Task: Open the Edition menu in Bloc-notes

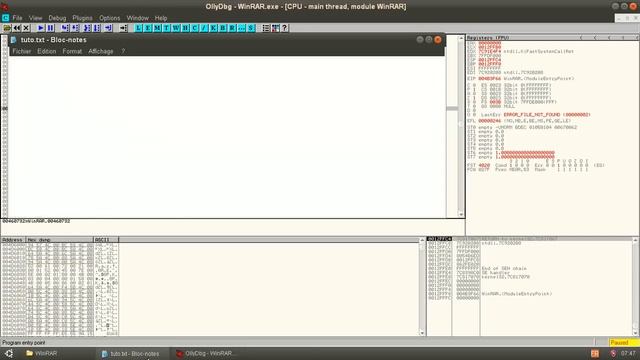Action: pos(47,51)
